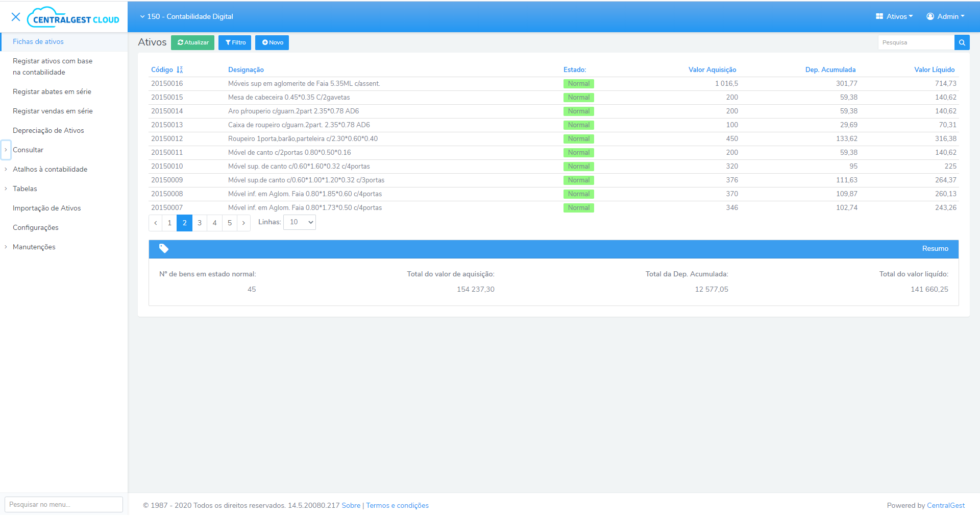This screenshot has width=980, height=517.
Task: Go to next page with right arrow
Action: click(x=243, y=223)
